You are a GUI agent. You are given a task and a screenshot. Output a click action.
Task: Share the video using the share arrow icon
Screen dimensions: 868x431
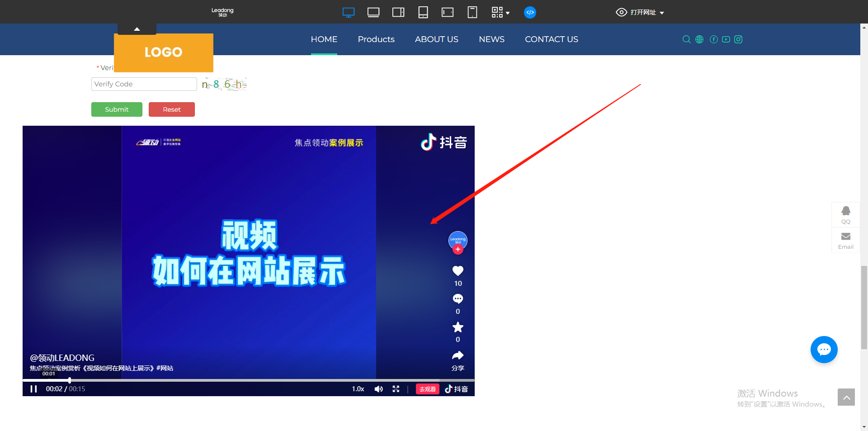tap(458, 355)
